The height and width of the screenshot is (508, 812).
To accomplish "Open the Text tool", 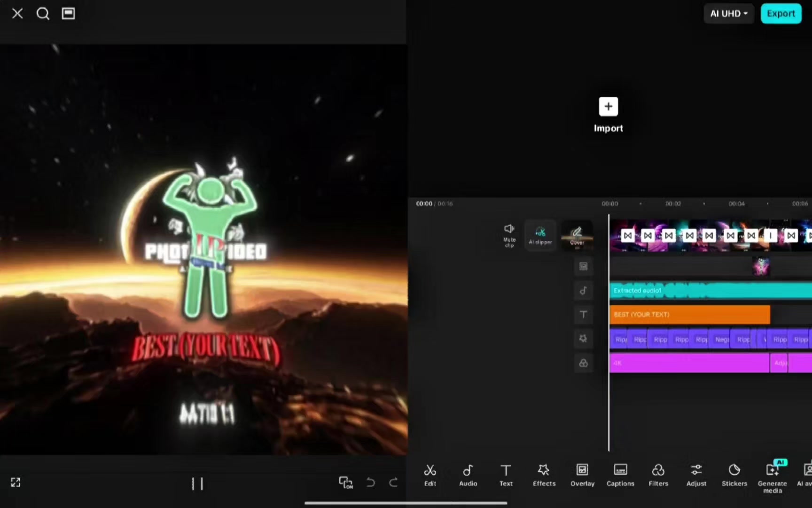I will point(506,475).
